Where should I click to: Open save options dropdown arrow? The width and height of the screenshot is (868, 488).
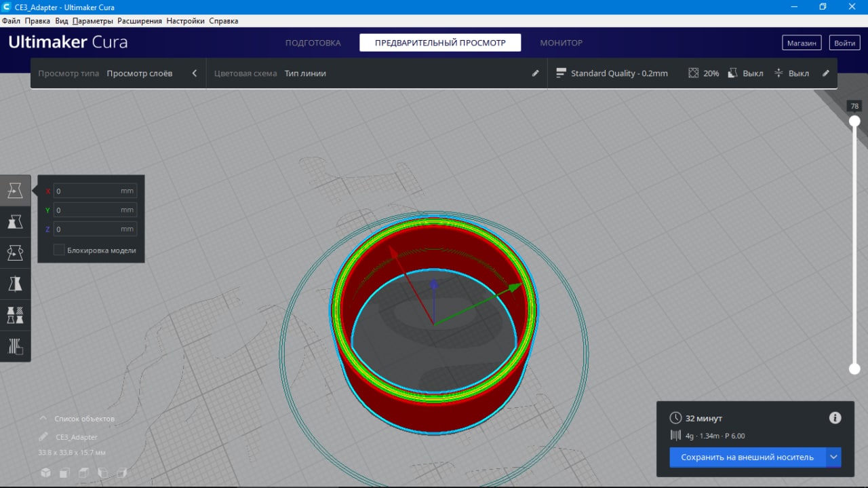click(833, 457)
